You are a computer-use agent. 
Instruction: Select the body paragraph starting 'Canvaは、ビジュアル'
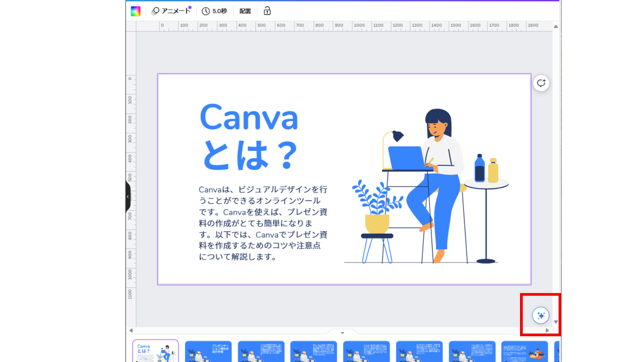(x=263, y=223)
